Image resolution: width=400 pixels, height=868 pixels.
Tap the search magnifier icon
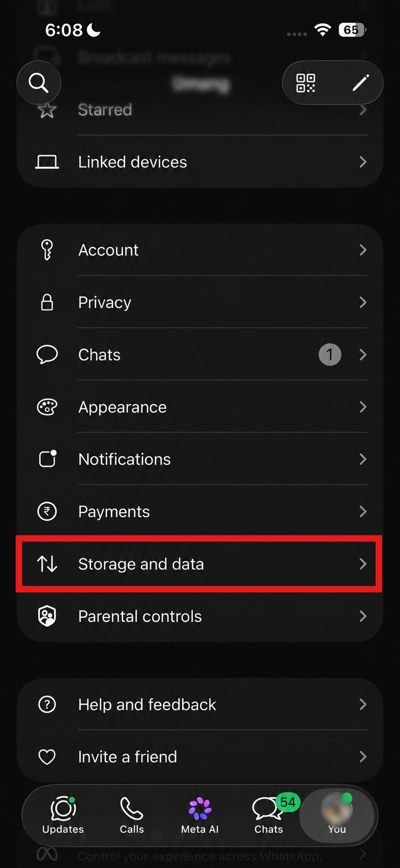pyautogui.click(x=39, y=83)
